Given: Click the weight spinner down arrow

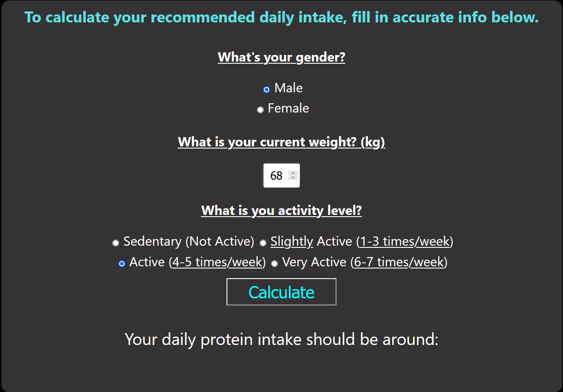Looking at the screenshot, I should click(x=292, y=178).
